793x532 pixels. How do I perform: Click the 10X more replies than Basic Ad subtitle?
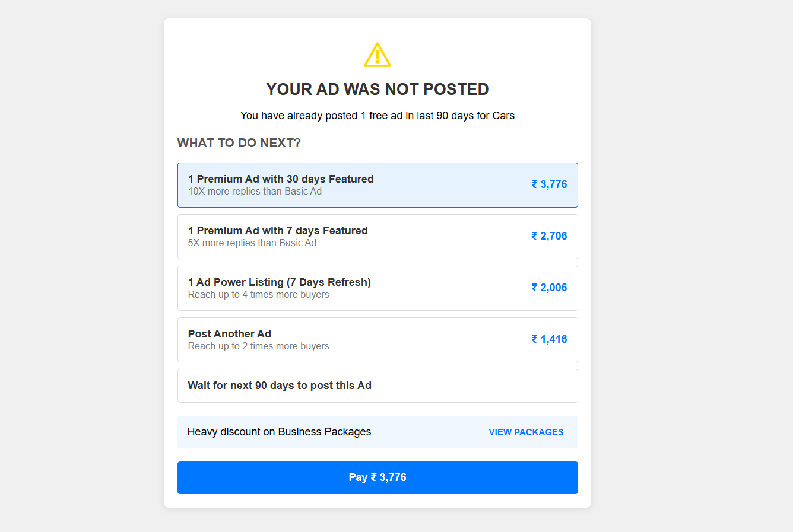255,192
